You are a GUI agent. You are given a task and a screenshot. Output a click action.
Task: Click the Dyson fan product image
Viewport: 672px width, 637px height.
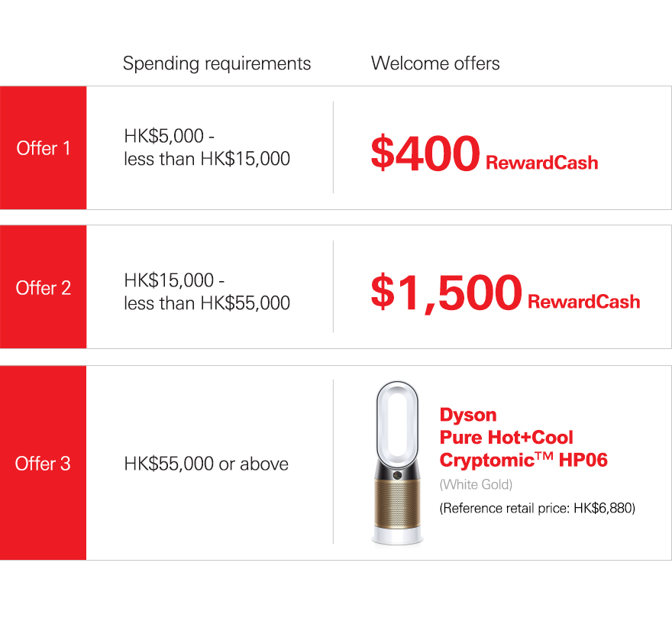point(397,463)
